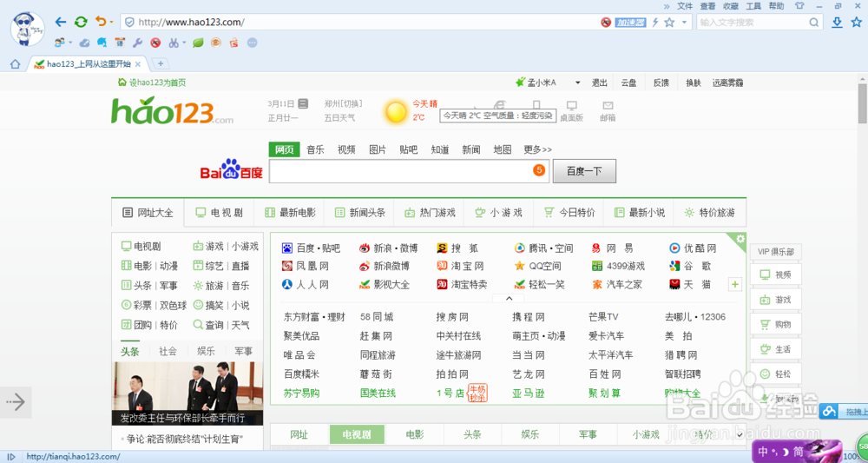Image resolution: width=868 pixels, height=463 pixels.
Task: Add a site with green plus icon
Action: point(735,285)
